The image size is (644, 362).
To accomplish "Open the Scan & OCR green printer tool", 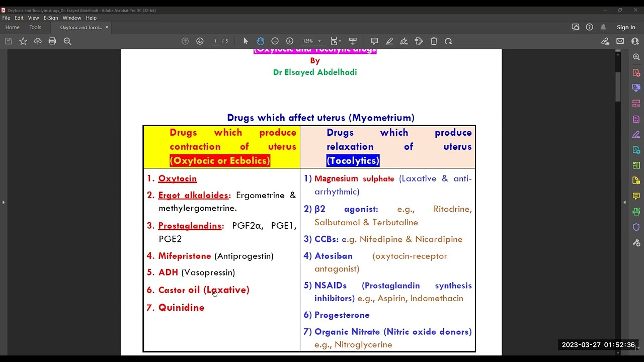I will click(x=636, y=212).
